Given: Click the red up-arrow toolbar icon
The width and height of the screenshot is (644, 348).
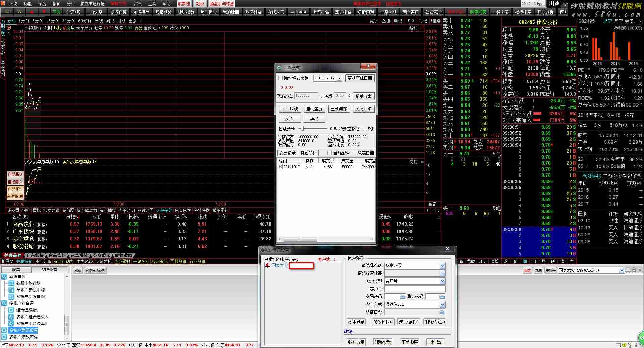Looking at the screenshot, I should (x=32, y=12).
